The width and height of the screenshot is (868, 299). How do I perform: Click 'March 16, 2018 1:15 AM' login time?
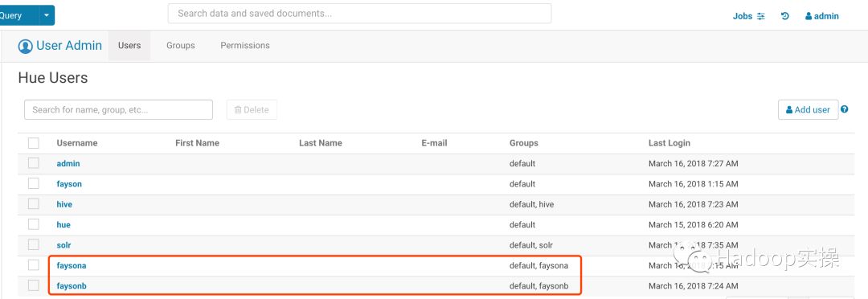[x=693, y=184]
